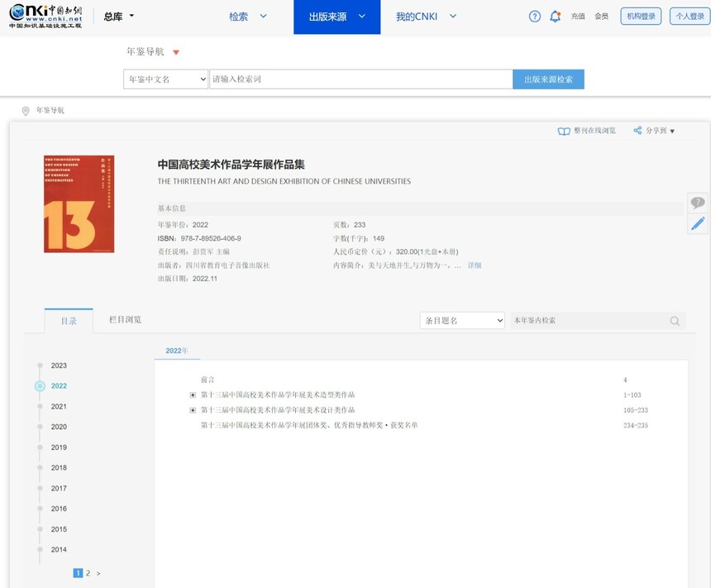Click the share icon beside 分享到
711x588 pixels.
coord(637,131)
